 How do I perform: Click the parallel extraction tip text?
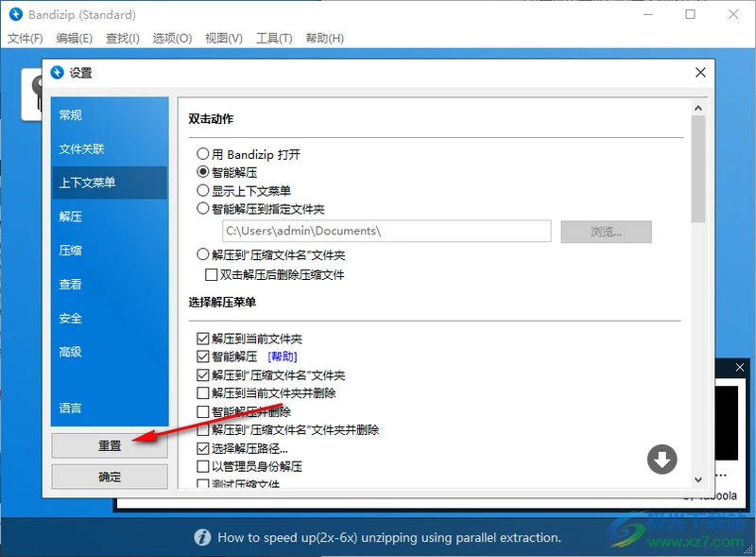[x=389, y=537]
